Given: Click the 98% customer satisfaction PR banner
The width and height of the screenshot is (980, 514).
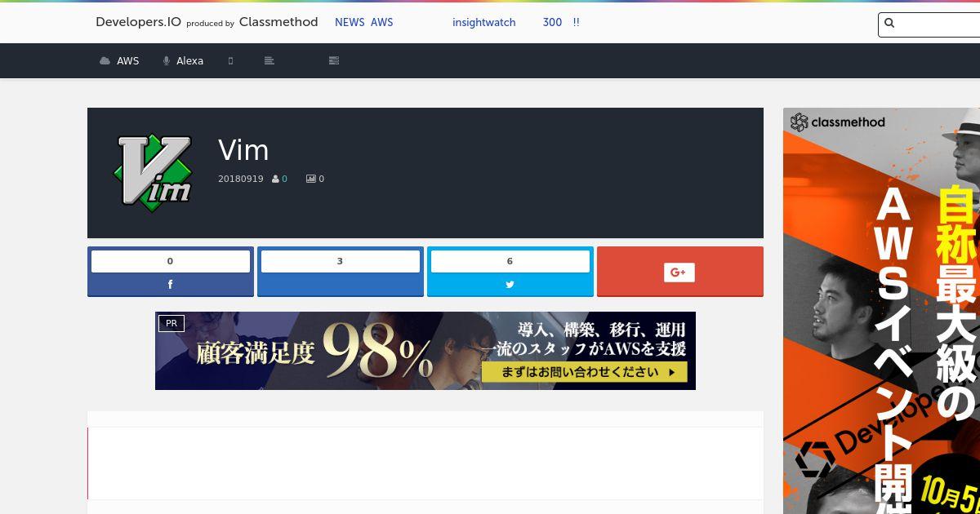Looking at the screenshot, I should pos(425,351).
